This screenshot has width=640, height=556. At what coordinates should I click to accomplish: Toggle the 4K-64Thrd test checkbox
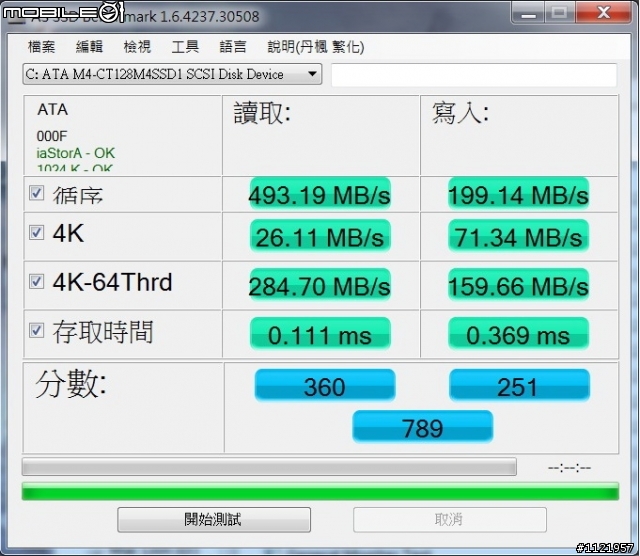(36, 281)
